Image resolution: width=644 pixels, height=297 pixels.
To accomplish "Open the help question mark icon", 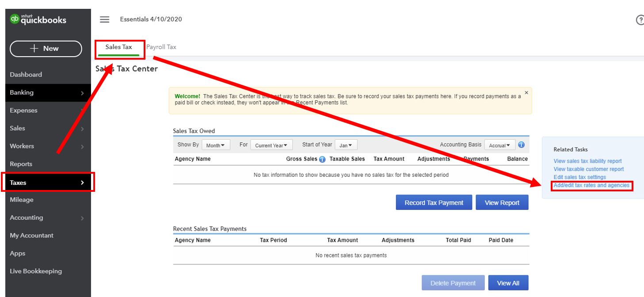I will tap(640, 20).
